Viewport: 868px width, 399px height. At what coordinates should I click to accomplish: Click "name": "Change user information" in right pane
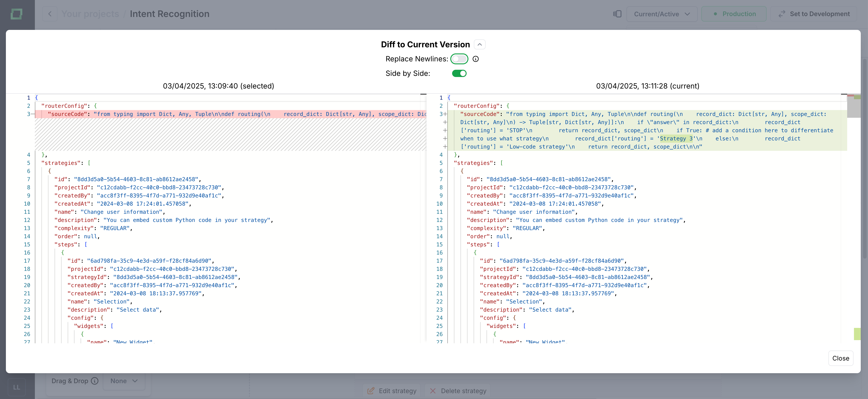[522, 212]
